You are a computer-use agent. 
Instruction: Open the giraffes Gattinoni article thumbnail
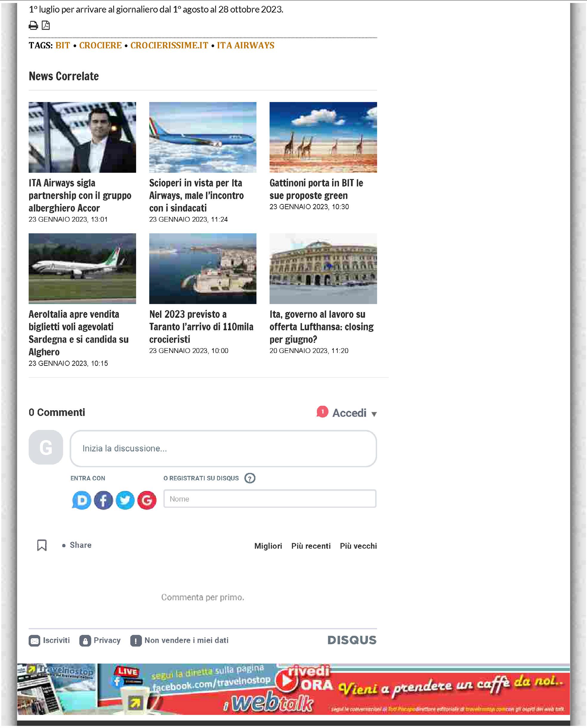[x=323, y=138]
